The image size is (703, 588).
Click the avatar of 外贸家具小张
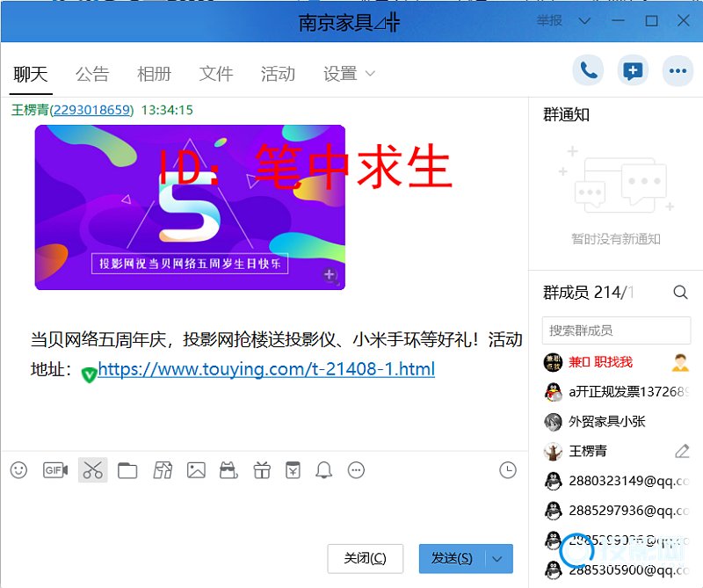pos(553,422)
